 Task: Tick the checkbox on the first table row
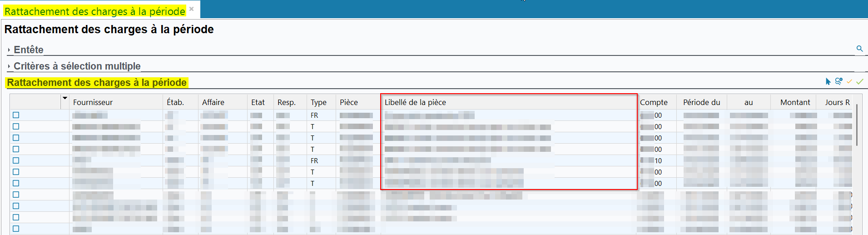(16, 115)
